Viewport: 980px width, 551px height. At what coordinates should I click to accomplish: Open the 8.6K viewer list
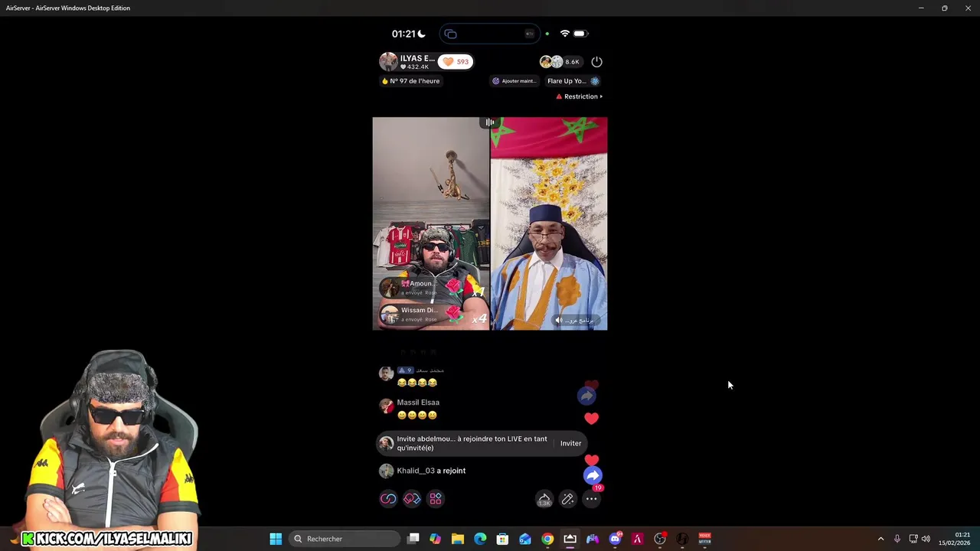(x=561, y=61)
